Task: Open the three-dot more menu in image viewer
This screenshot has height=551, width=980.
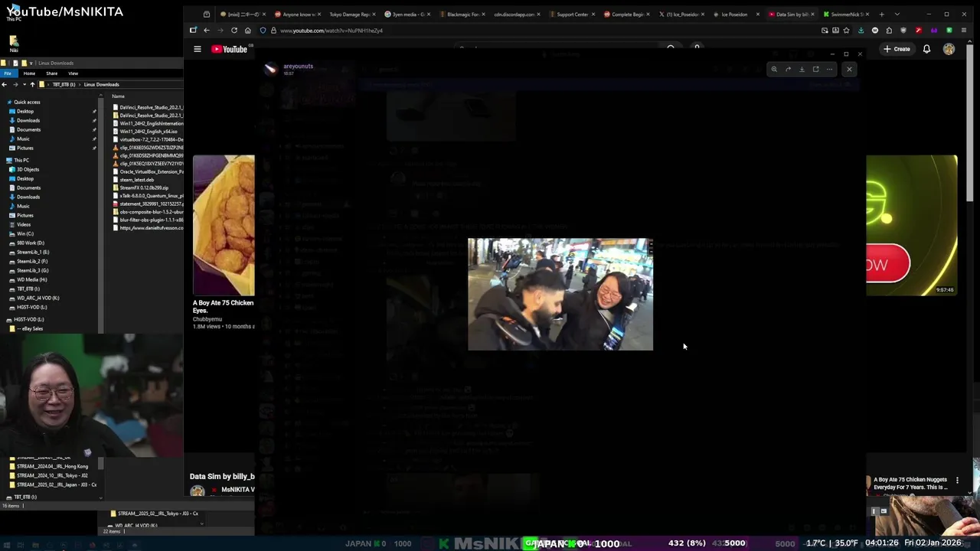Action: click(829, 70)
